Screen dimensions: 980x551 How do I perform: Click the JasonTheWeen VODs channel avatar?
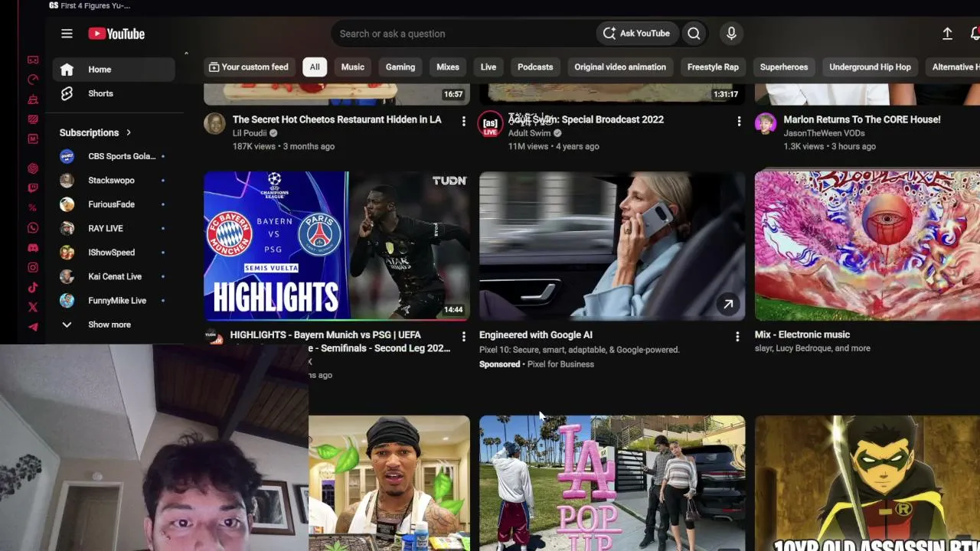tap(766, 123)
